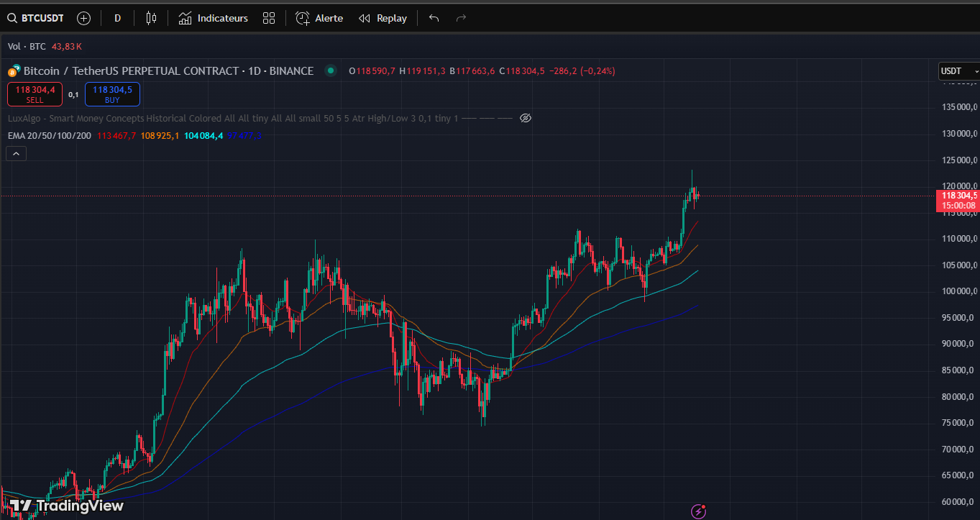The height and width of the screenshot is (520, 980).
Task: Click the BUY 118 304,5 button
Action: pos(112,94)
